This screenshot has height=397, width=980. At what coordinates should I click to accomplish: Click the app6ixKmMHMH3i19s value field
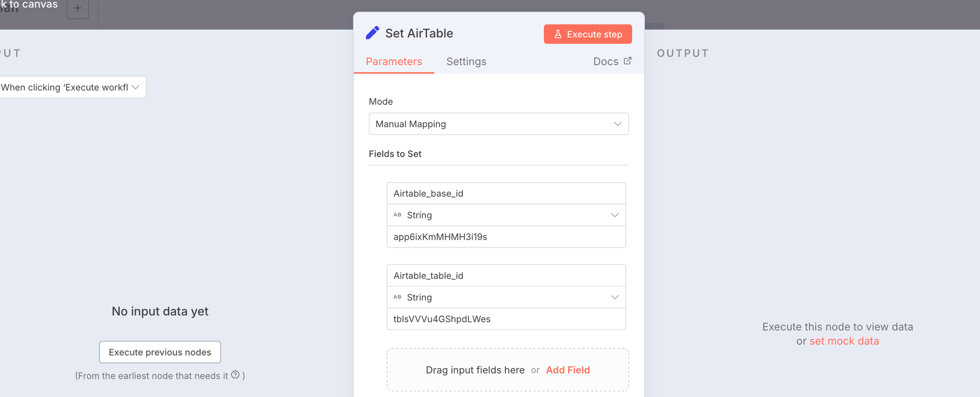pos(506,237)
